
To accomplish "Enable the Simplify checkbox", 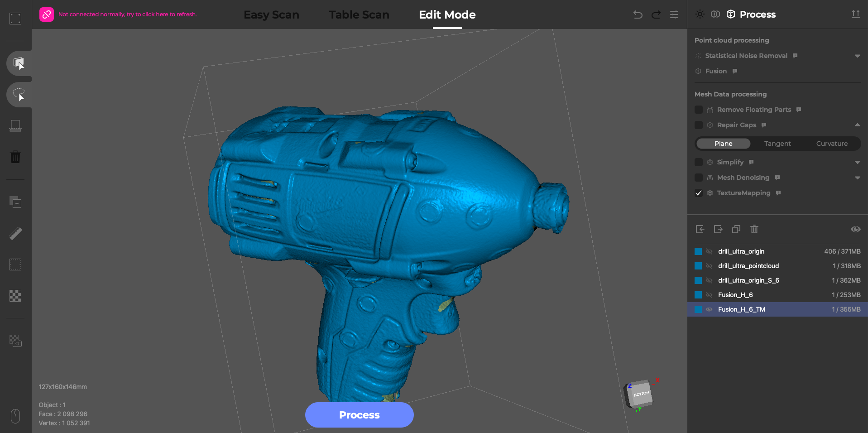I will [699, 162].
